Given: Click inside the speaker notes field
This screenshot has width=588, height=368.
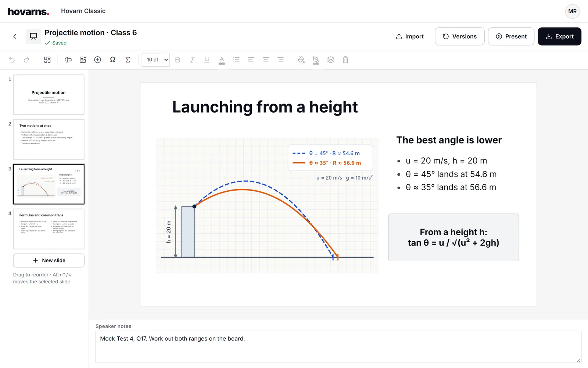Looking at the screenshot, I should click(338, 347).
